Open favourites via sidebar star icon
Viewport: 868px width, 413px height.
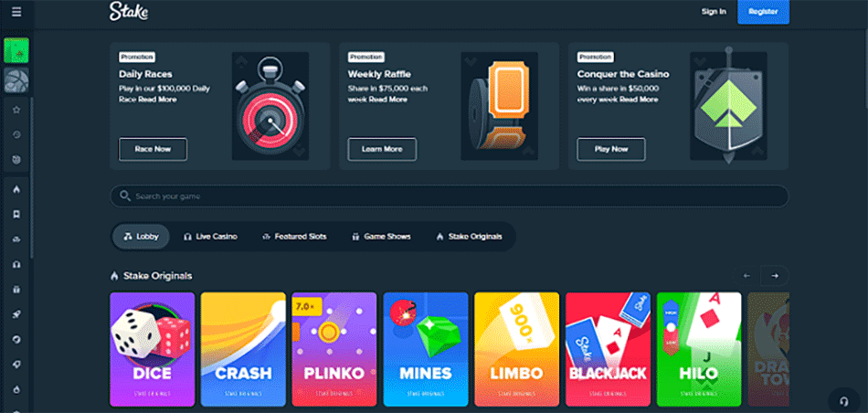point(16,111)
